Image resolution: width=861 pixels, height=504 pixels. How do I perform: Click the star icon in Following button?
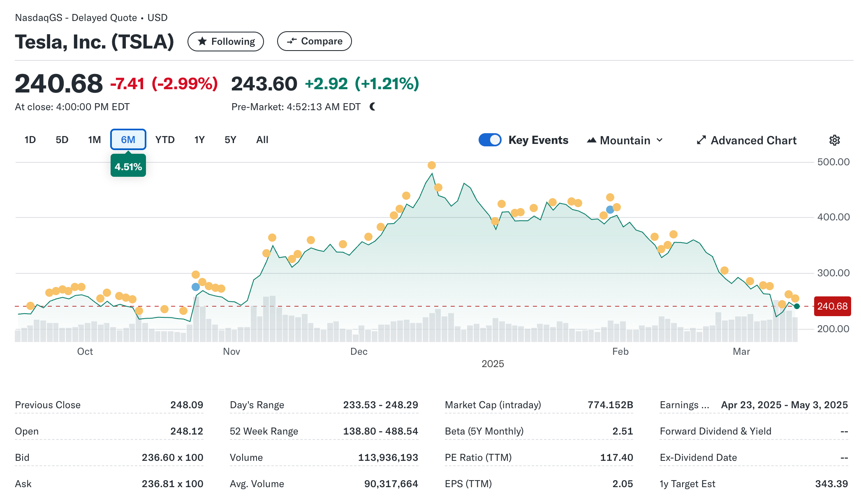coord(202,41)
